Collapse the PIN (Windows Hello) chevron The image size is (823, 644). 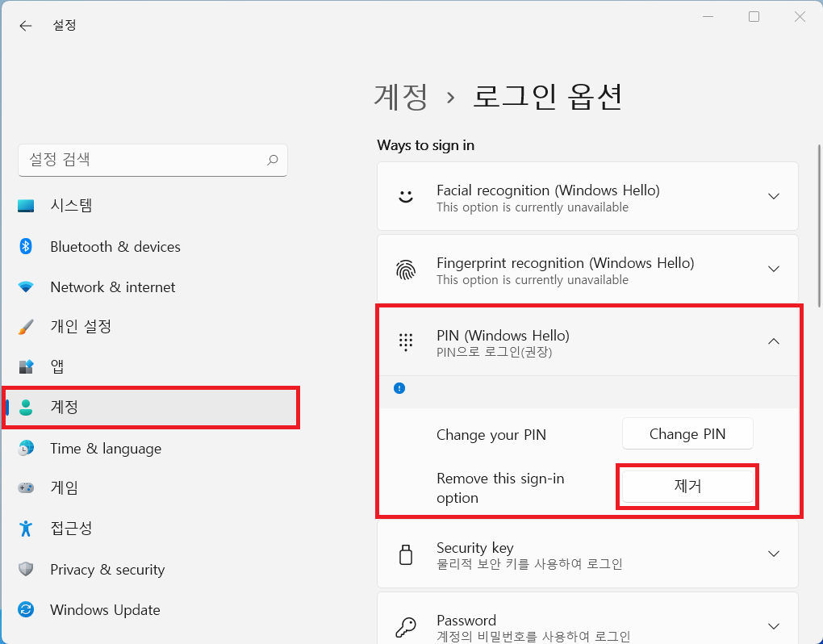(773, 341)
